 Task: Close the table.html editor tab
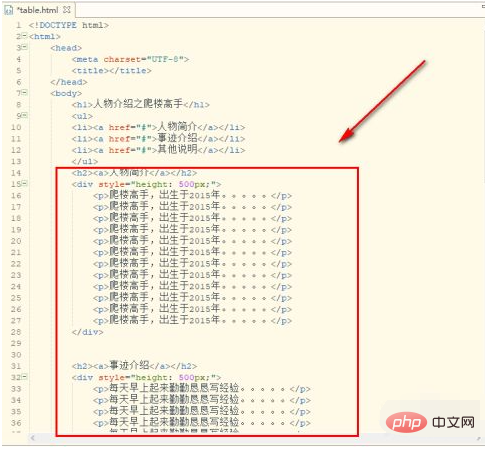point(67,10)
